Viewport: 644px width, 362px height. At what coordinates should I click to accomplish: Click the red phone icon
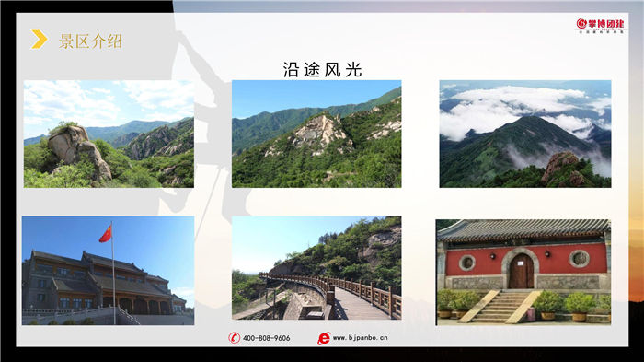pos(234,338)
